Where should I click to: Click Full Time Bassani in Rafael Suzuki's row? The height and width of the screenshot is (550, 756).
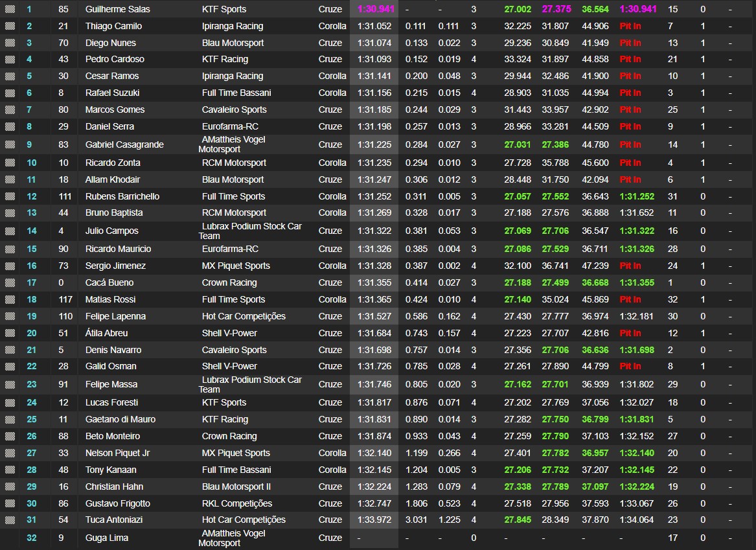tap(236, 93)
